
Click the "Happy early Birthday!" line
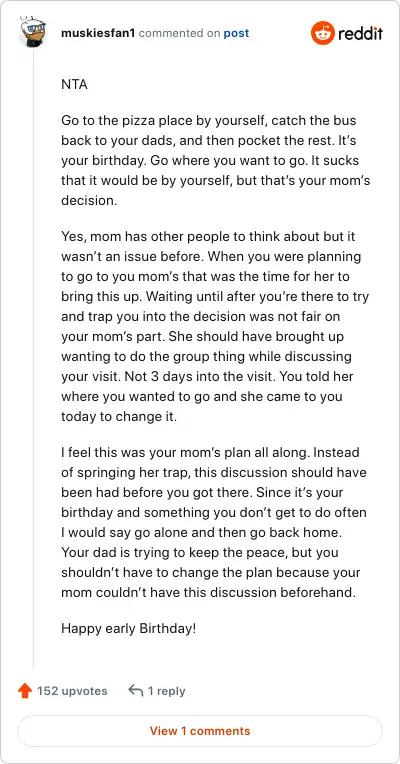129,629
